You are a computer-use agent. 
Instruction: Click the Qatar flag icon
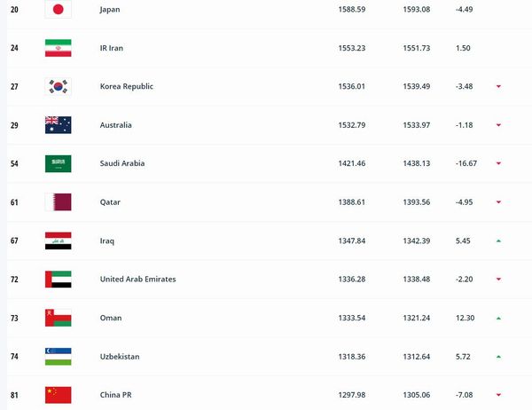(x=58, y=202)
